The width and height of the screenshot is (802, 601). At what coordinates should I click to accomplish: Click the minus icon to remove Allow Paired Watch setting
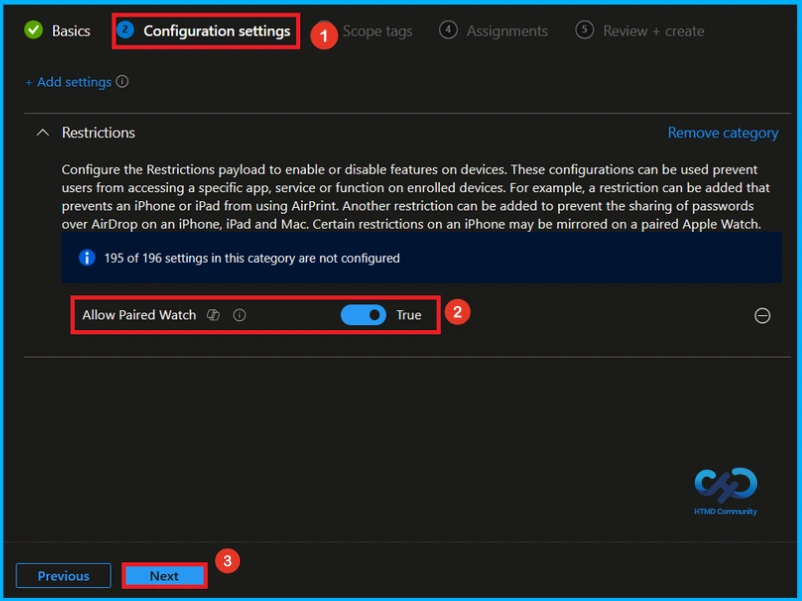coord(762,315)
